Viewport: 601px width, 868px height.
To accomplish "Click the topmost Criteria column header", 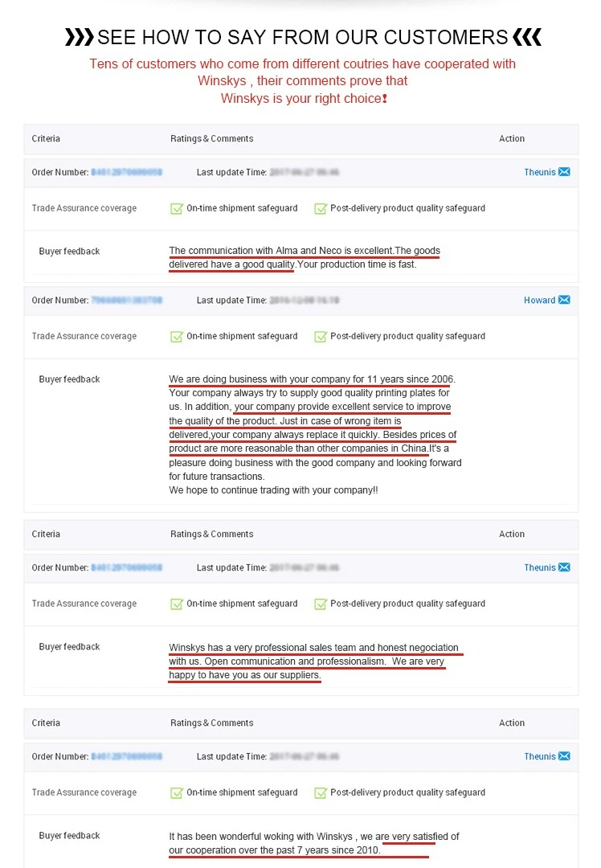I will pos(46,139).
